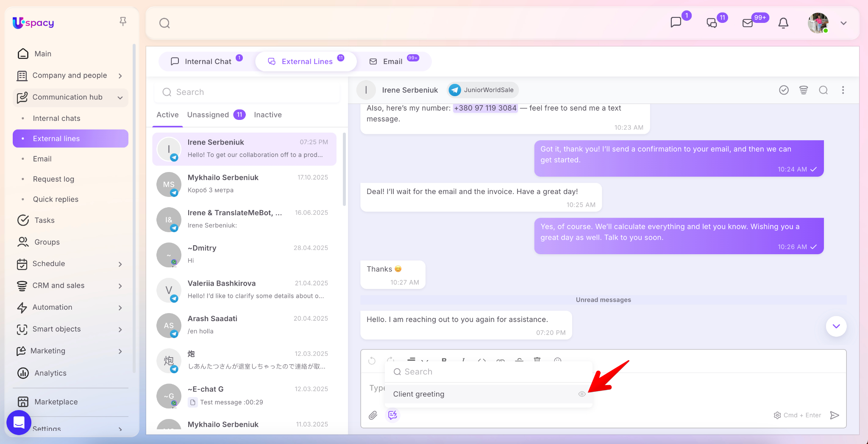Click the attach file paperclip icon
Image resolution: width=868 pixels, height=444 pixels.
point(373,415)
